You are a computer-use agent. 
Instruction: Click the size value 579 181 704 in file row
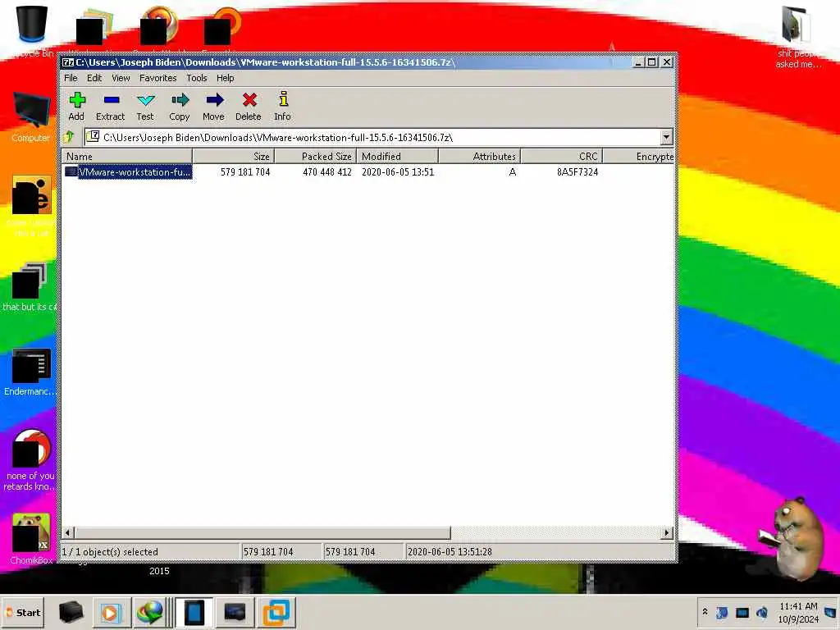pos(245,172)
